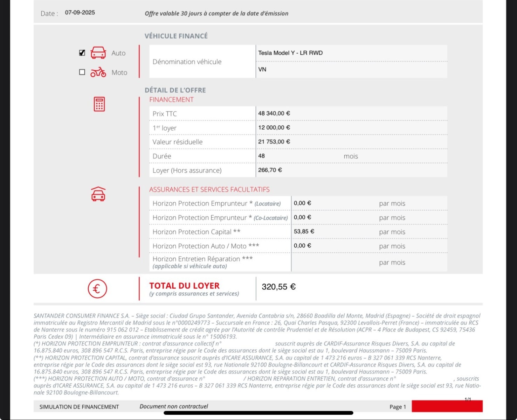Tick the Moto vehicle checkbox
Image resolution: width=517 pixels, height=420 pixels.
(82, 72)
